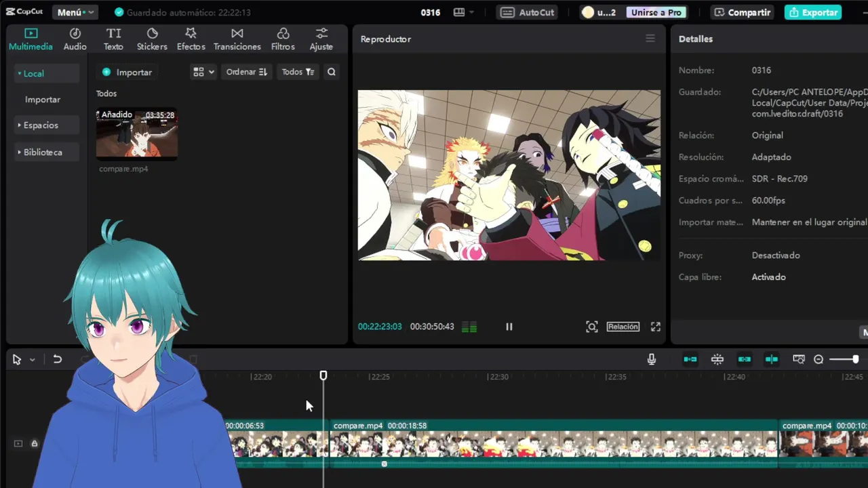The height and width of the screenshot is (488, 868).
Task: Click the Cuadros por segundo value 60.00fps
Action: (768, 200)
